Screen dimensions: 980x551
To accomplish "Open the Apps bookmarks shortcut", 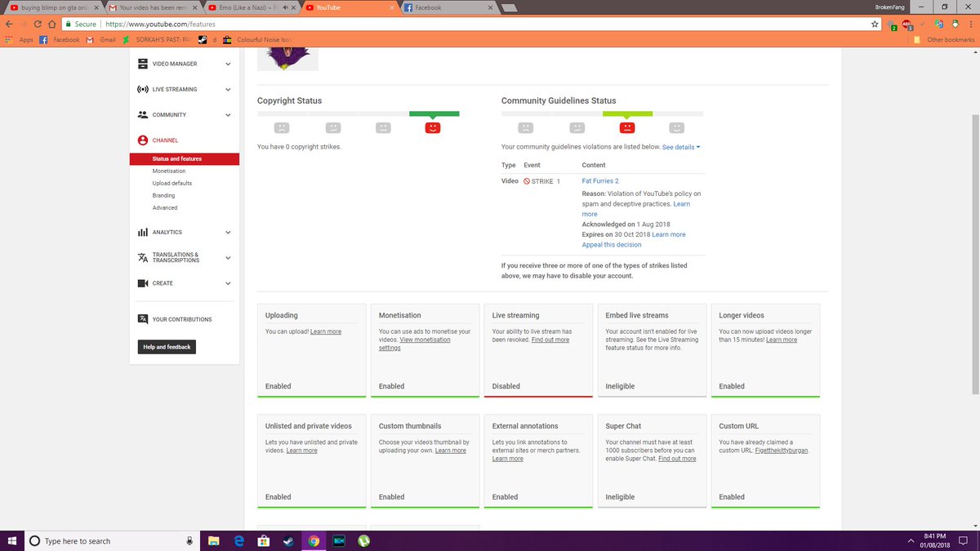I will (20, 39).
